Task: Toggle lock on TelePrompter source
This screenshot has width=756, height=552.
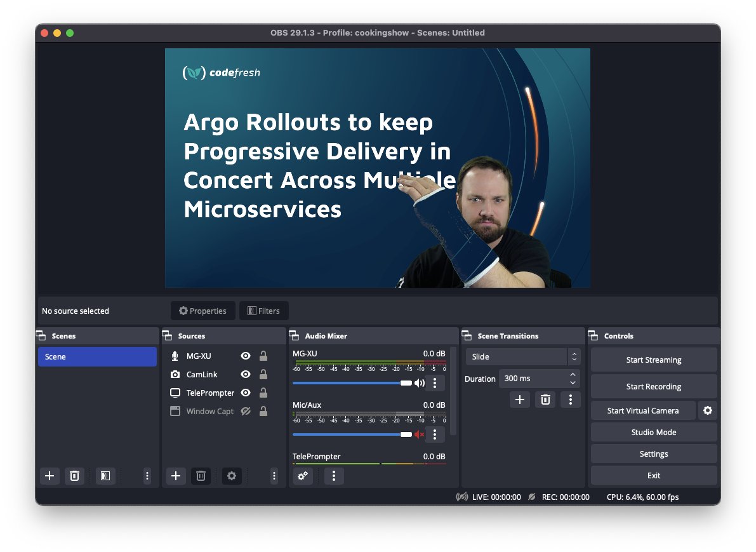Action: click(x=263, y=393)
